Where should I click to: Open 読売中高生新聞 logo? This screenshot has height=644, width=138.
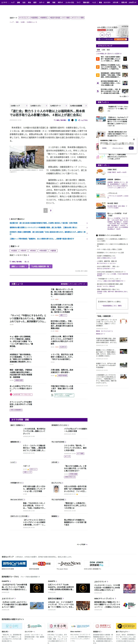41,563
